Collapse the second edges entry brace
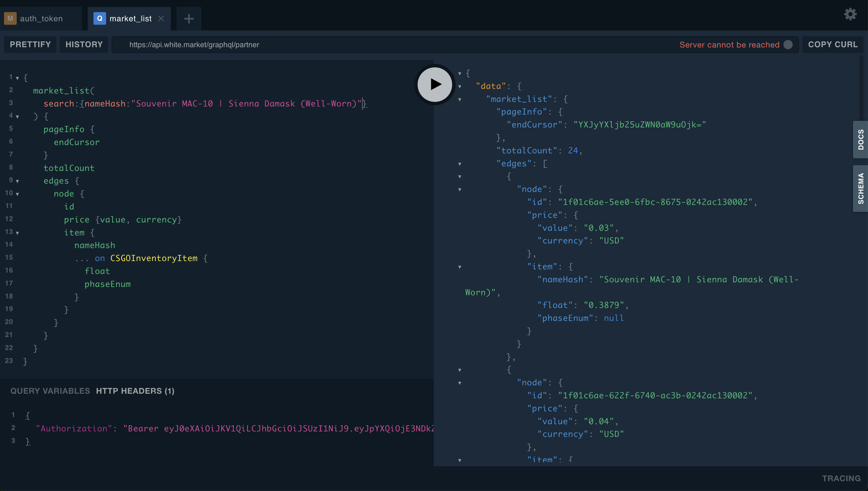This screenshot has width=868, height=491. click(460, 370)
